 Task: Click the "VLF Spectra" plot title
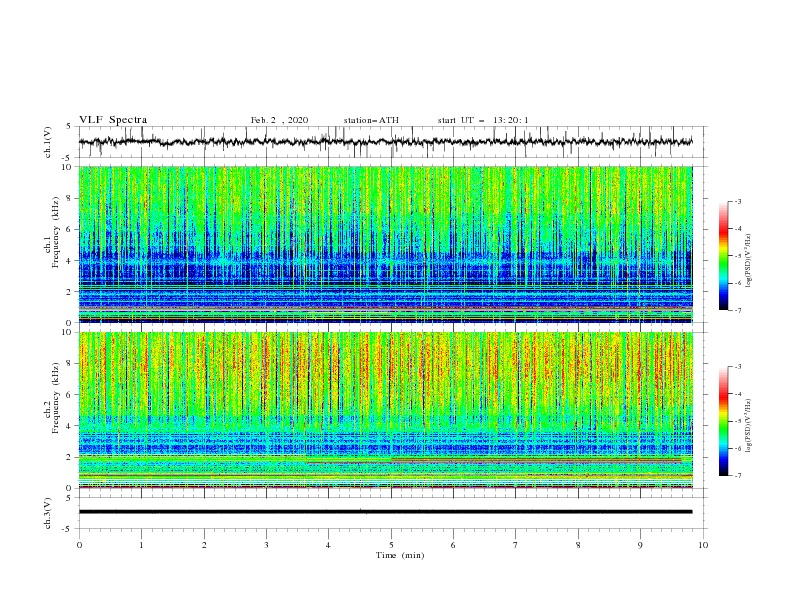point(113,120)
